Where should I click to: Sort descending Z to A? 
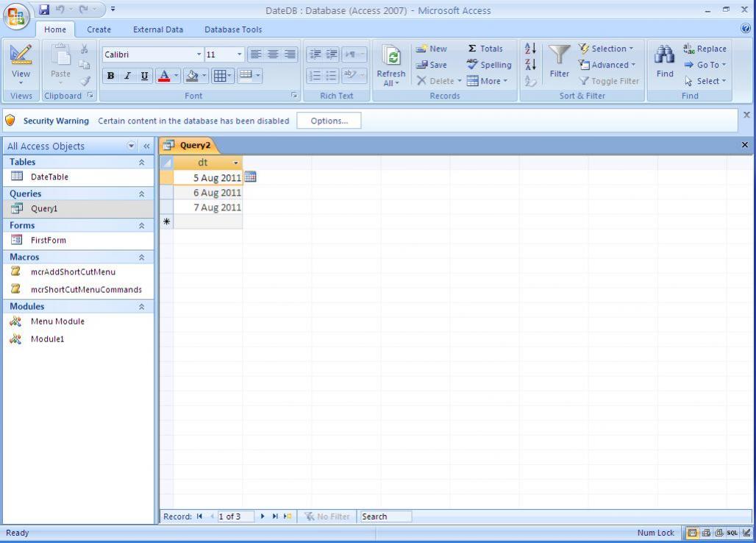pyautogui.click(x=530, y=65)
